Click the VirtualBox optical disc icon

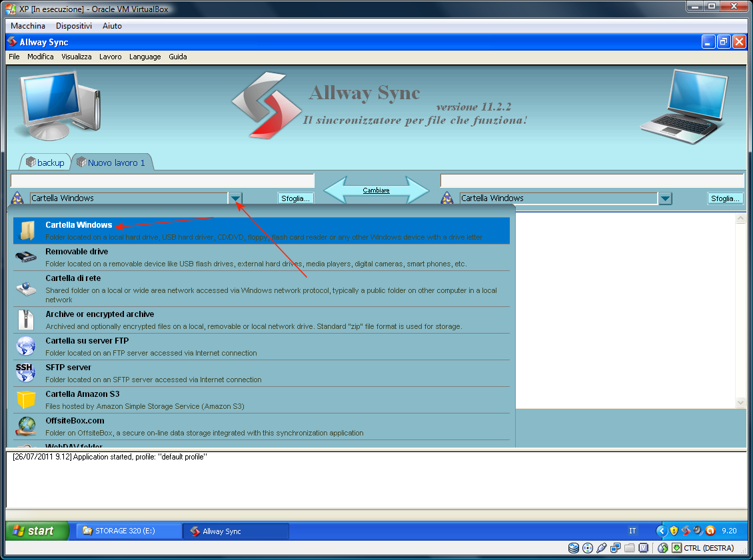(x=587, y=548)
